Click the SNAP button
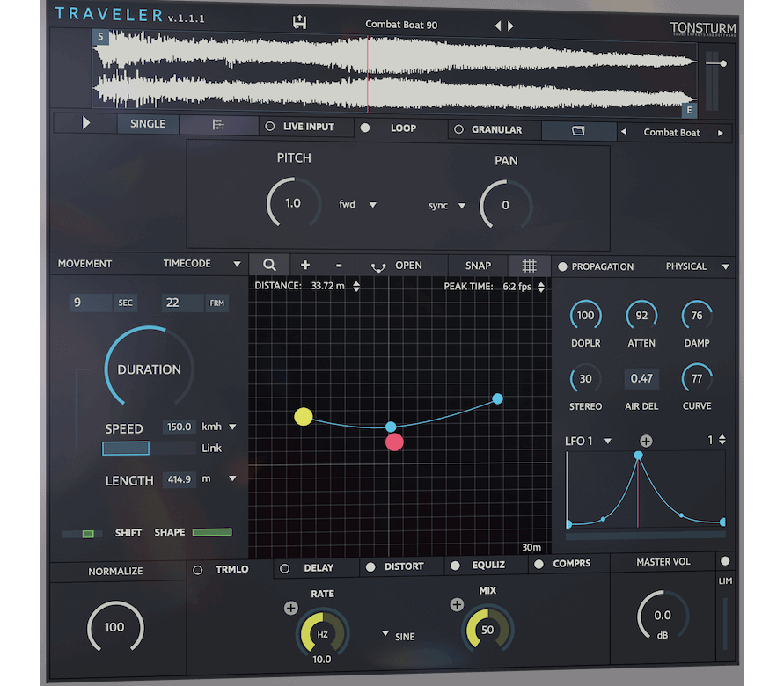This screenshot has height=686, width=784. click(478, 266)
